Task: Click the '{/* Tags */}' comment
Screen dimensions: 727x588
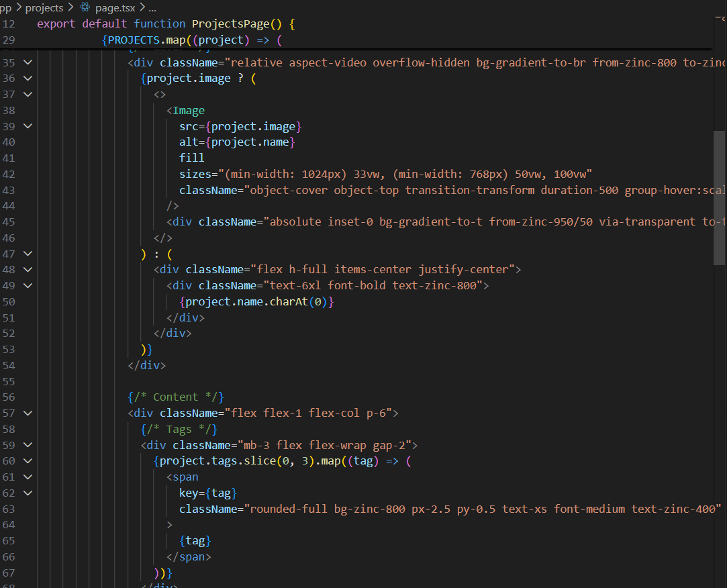Action: [x=179, y=430]
